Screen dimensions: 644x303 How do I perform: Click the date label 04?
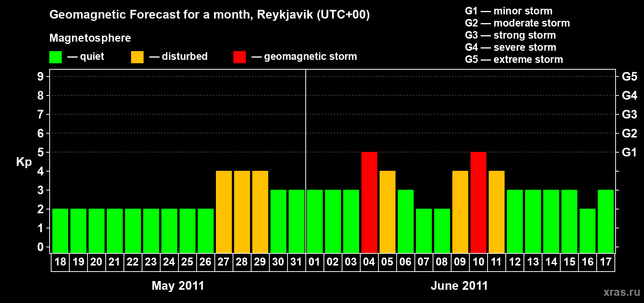point(369,262)
